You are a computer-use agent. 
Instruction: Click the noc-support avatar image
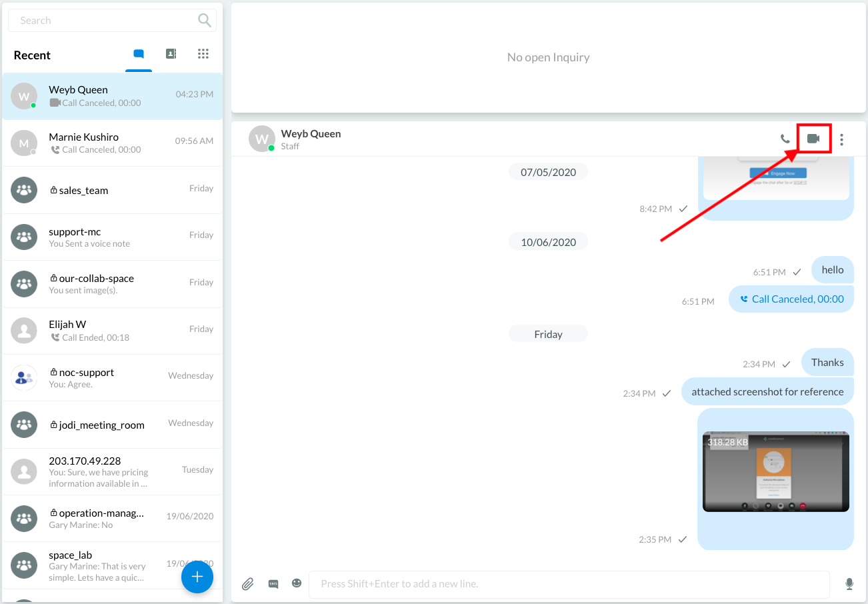pyautogui.click(x=24, y=378)
